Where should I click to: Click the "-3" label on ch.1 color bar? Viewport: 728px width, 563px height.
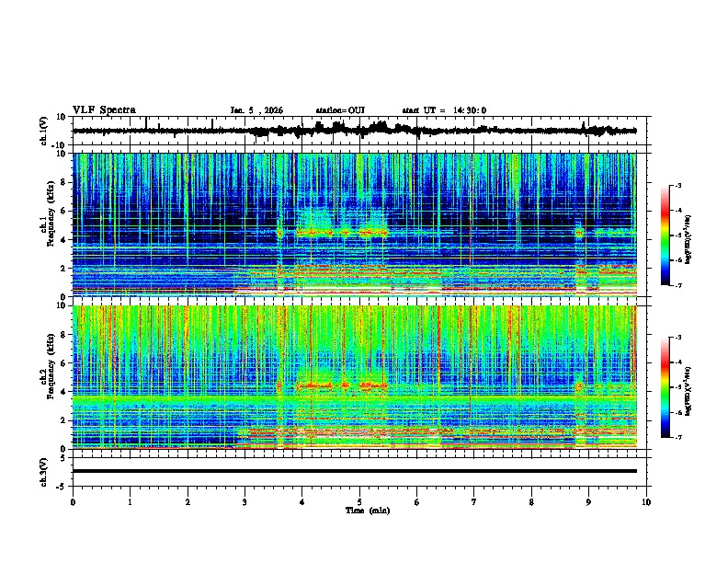tap(677, 186)
